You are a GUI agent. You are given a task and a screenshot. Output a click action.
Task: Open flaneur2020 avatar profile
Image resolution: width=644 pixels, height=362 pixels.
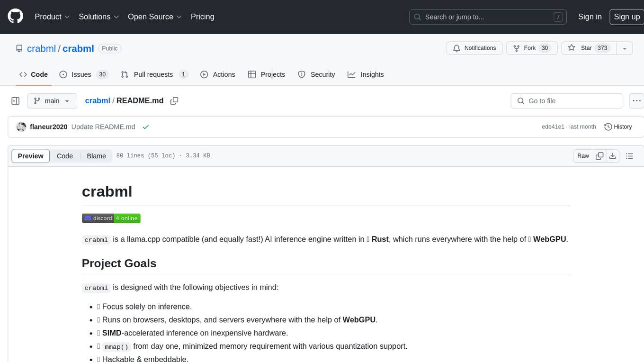coord(21,127)
